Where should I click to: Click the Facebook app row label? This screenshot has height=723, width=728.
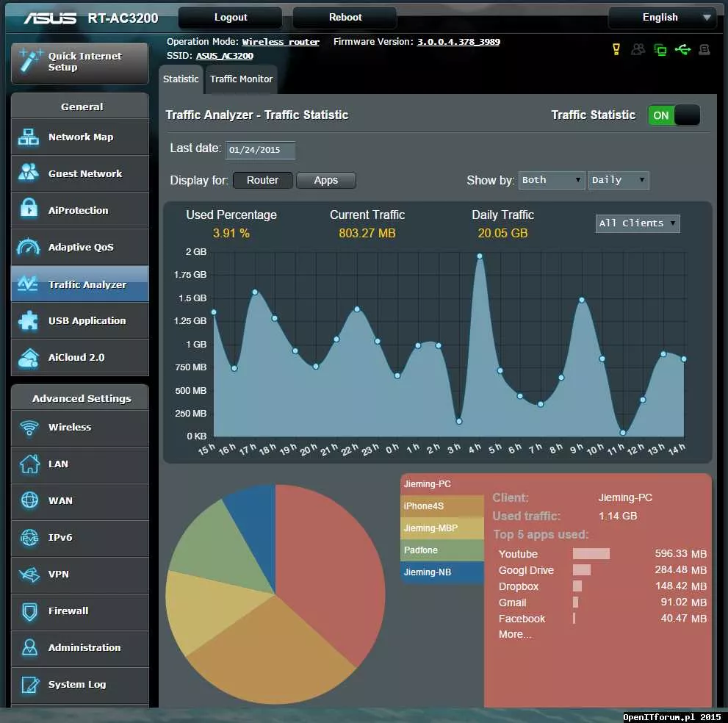(x=522, y=619)
